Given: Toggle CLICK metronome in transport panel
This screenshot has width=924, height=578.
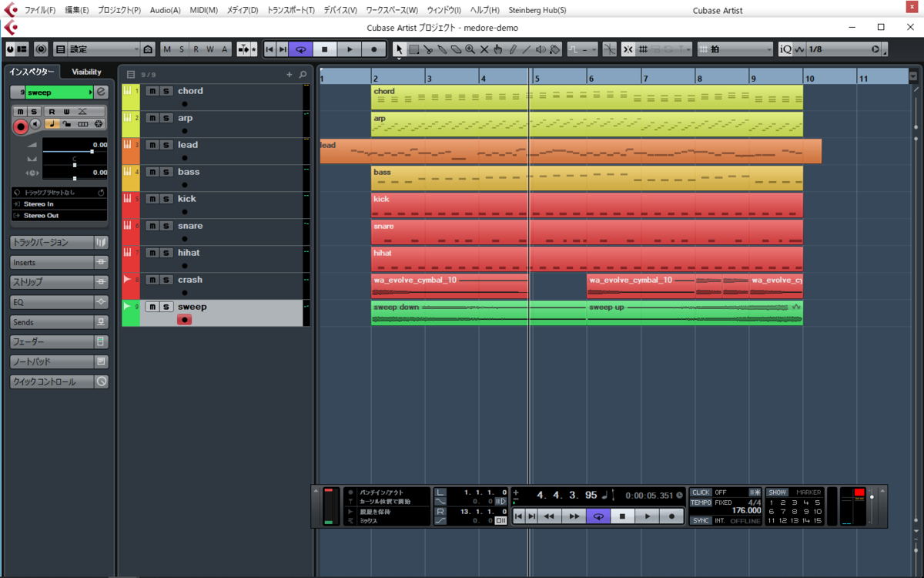Looking at the screenshot, I should pyautogui.click(x=701, y=492).
